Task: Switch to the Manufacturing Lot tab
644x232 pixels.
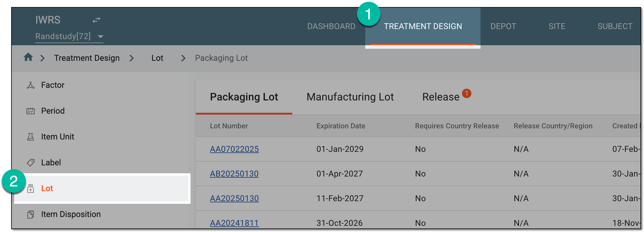Action: tap(350, 97)
